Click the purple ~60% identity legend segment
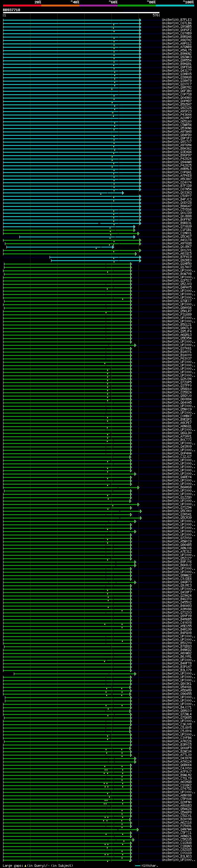The width and height of the screenshot is (197, 868). pos(98,6)
